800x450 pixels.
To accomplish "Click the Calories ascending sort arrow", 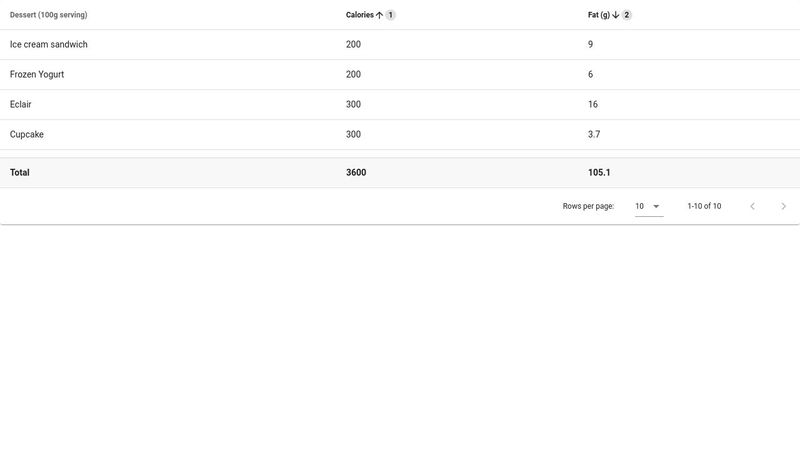I will coord(379,15).
